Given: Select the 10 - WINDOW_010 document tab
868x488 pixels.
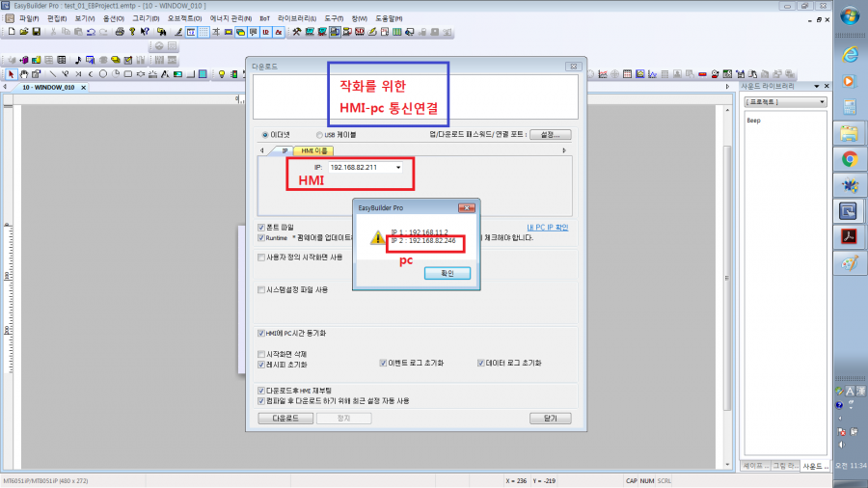Looking at the screenshot, I should pyautogui.click(x=49, y=88).
